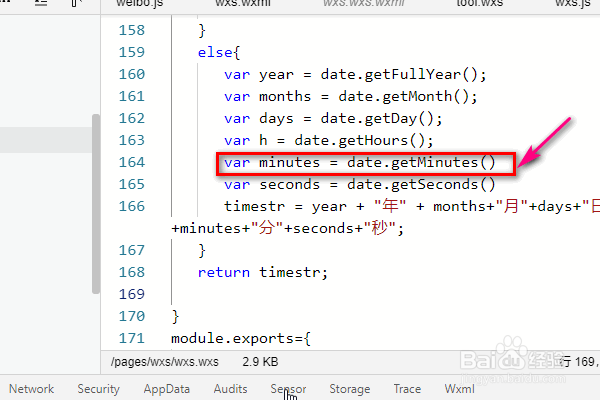
Task: Click the file tree vertical scrollbar
Action: click(96, 204)
